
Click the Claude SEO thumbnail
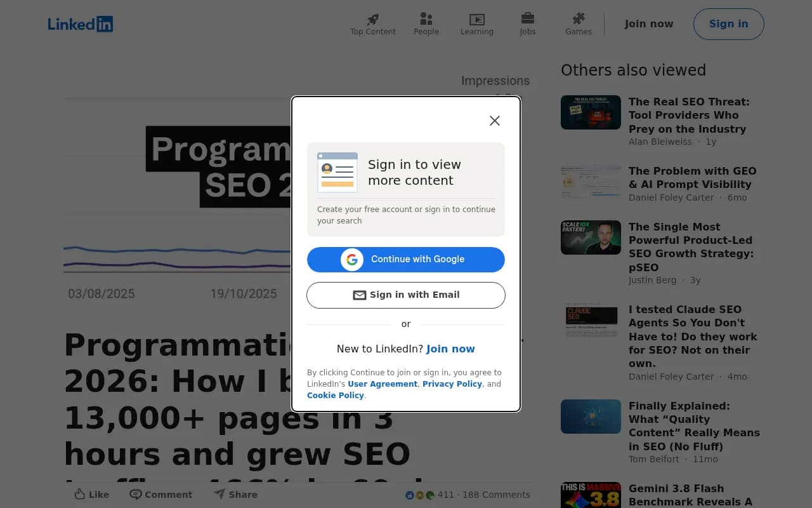591,320
